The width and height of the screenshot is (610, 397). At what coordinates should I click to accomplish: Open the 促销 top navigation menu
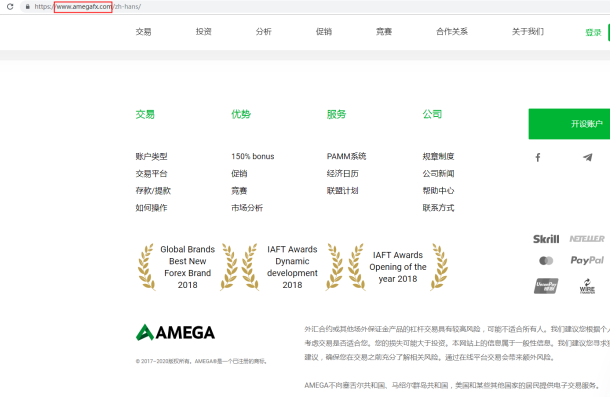[324, 32]
